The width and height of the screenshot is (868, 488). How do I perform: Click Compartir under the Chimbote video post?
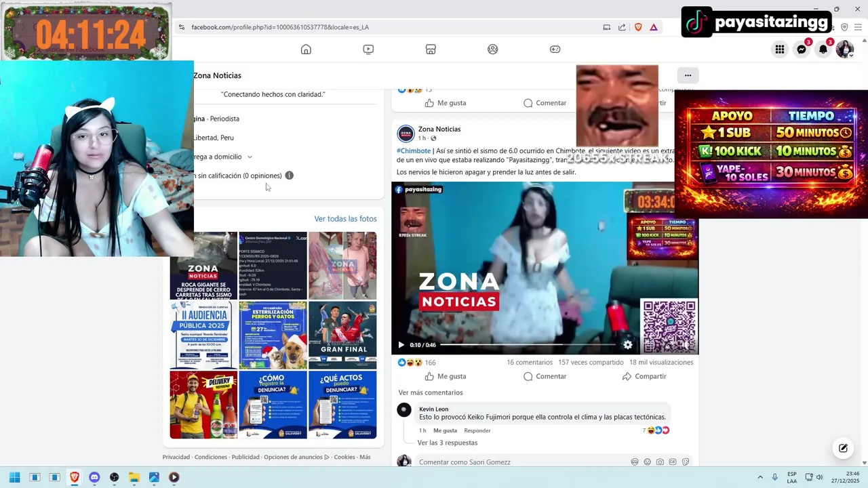pyautogui.click(x=644, y=376)
